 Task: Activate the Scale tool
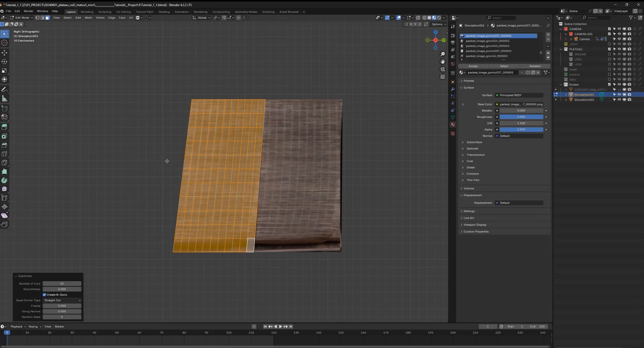click(5, 71)
